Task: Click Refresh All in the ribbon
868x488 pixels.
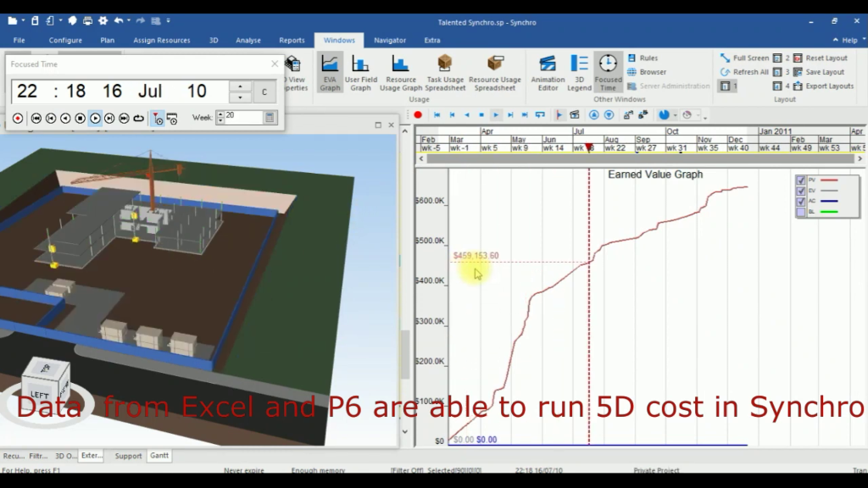Action: click(x=744, y=72)
